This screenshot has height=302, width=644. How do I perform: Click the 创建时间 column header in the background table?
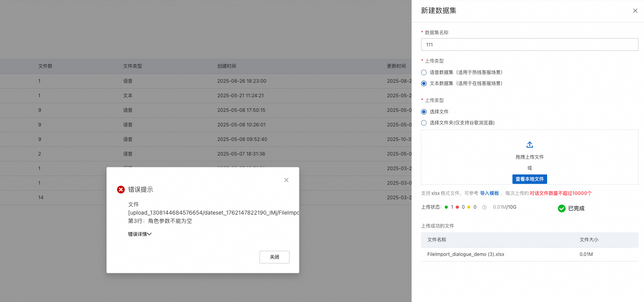click(x=227, y=66)
